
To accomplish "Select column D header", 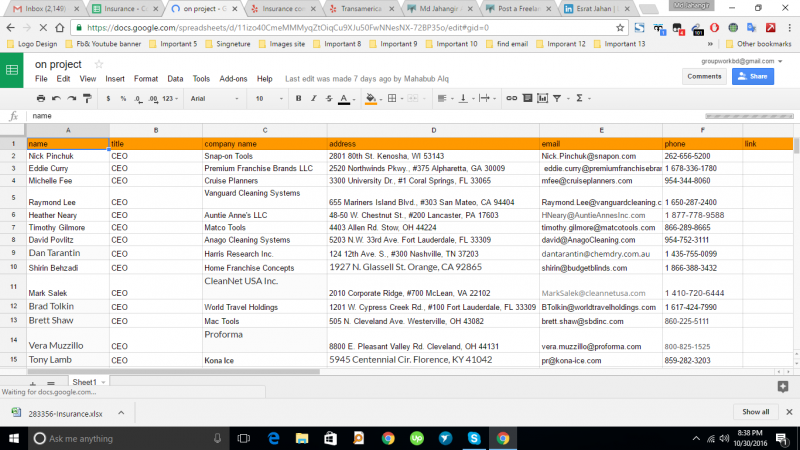I will pyautogui.click(x=433, y=131).
